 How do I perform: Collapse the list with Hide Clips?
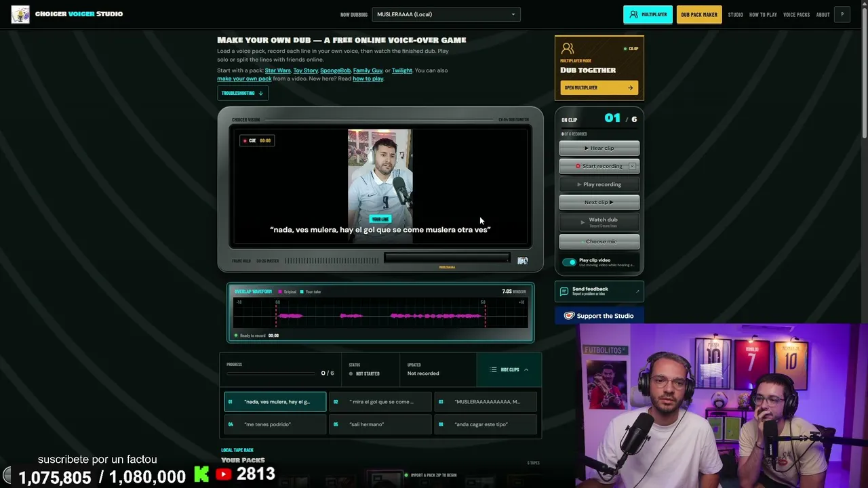[509, 370]
